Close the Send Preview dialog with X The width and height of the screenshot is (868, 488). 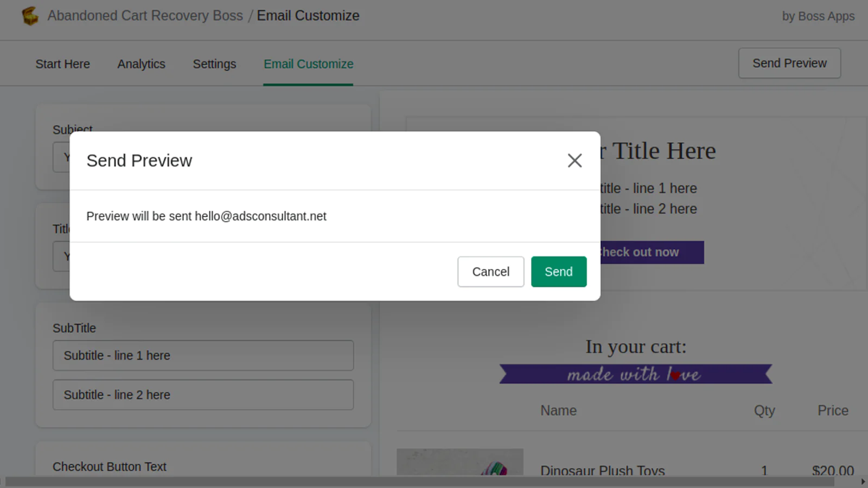pos(575,160)
